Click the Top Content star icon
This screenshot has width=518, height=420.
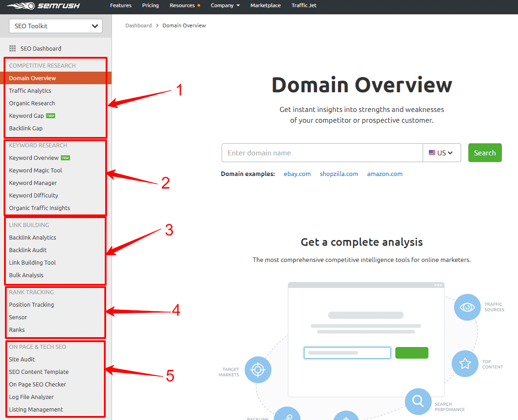point(465,364)
